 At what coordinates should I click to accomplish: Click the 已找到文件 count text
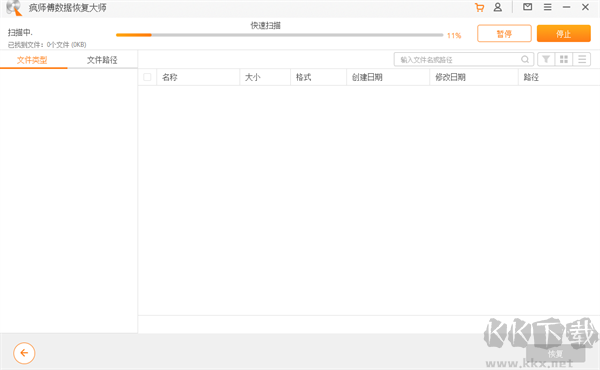tap(47, 45)
